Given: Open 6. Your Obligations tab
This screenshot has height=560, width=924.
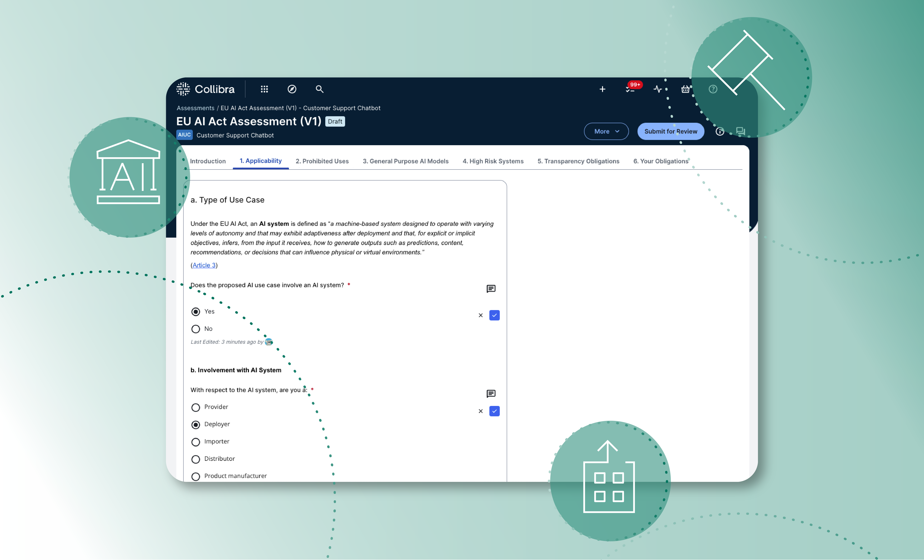Looking at the screenshot, I should coord(661,161).
